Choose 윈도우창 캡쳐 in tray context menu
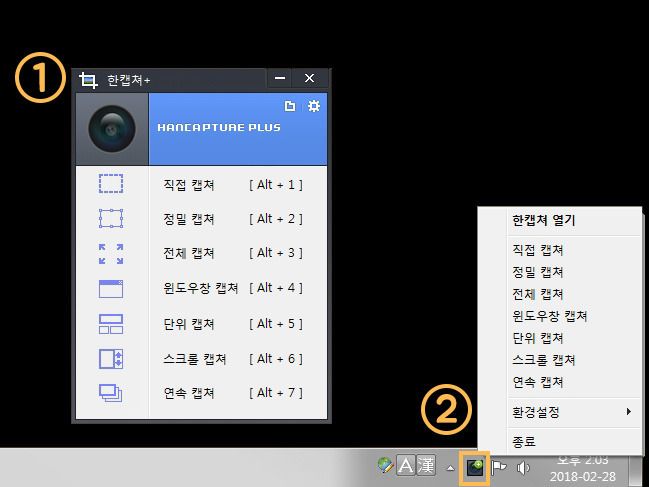649x487 pixels. (x=550, y=316)
